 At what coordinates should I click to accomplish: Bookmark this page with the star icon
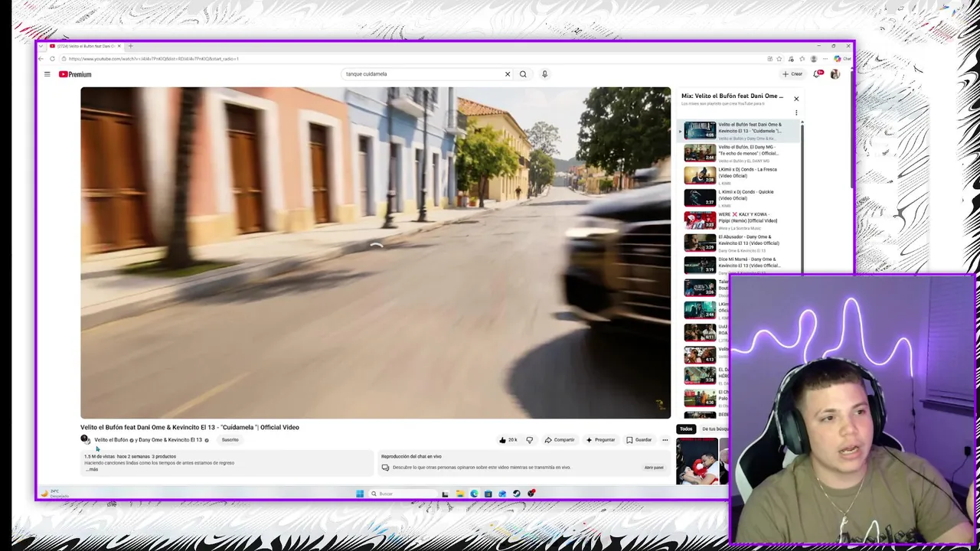pos(779,59)
